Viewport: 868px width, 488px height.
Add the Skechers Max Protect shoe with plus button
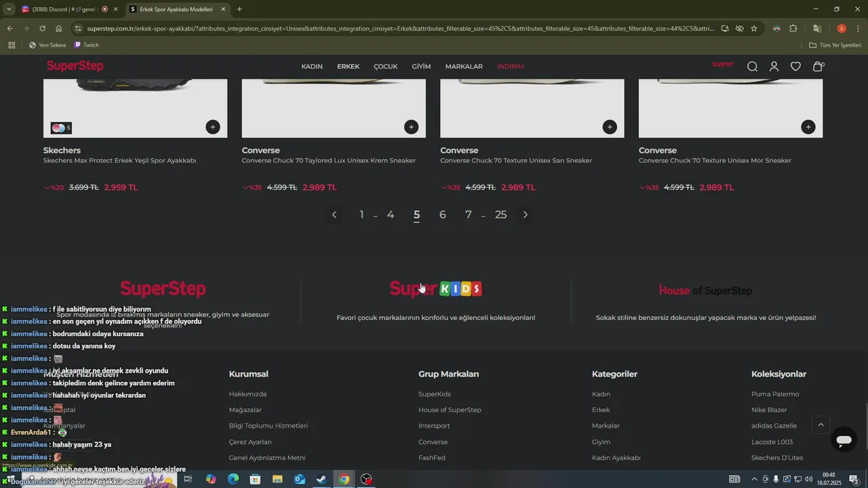[213, 127]
